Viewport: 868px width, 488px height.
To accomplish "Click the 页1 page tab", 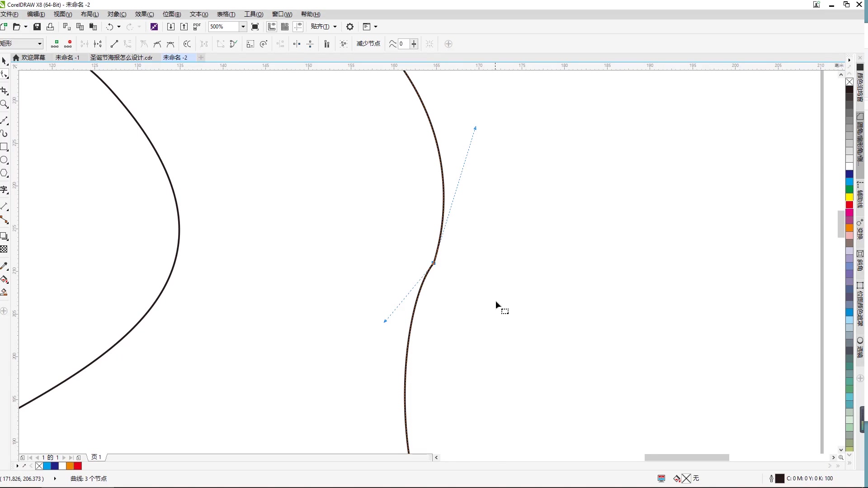I will click(96, 457).
